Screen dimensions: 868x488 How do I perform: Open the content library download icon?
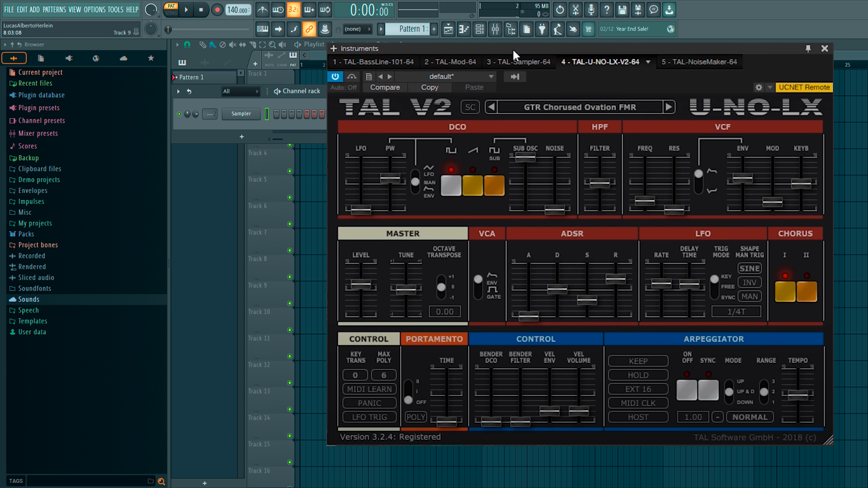coord(669,10)
